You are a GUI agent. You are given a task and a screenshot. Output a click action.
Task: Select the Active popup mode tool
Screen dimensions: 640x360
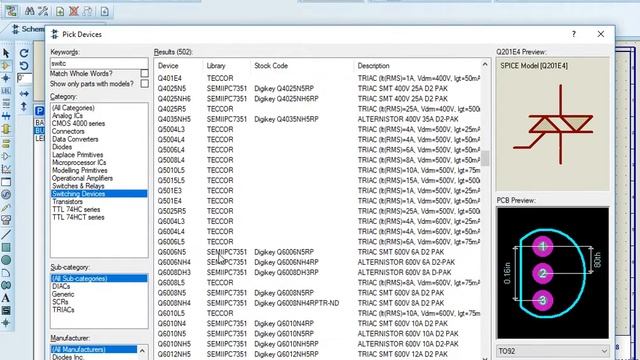[x=6, y=182]
